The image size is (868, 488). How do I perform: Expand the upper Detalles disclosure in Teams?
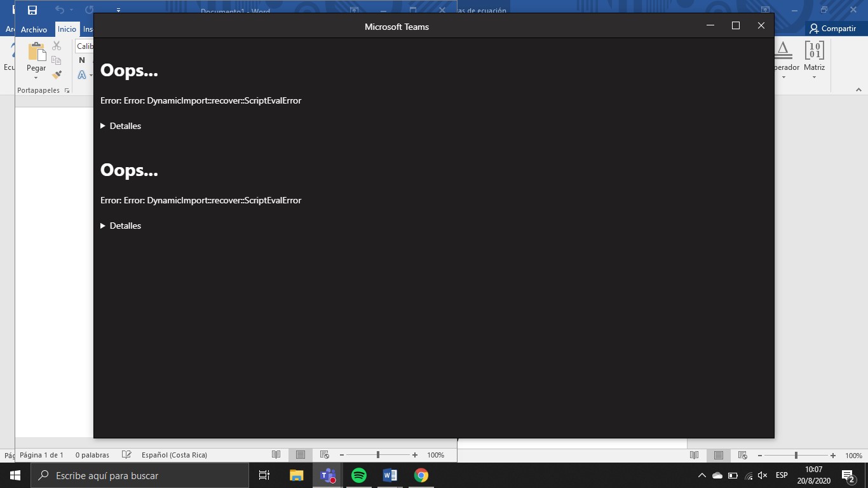(121, 126)
